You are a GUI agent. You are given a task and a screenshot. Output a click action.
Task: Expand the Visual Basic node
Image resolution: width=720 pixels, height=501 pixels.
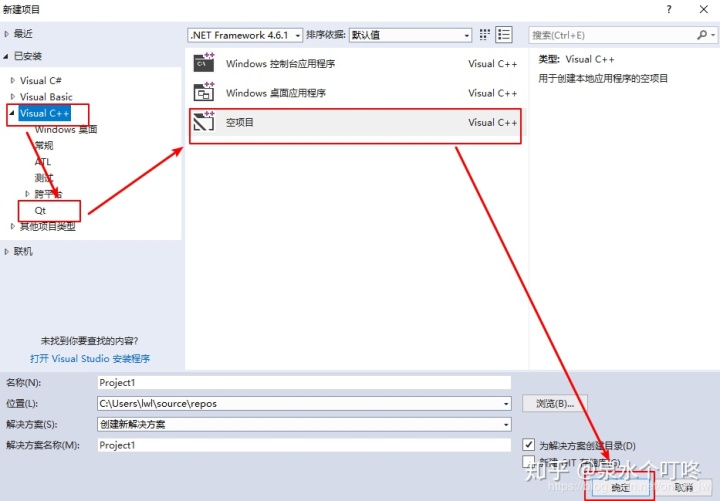(x=13, y=97)
